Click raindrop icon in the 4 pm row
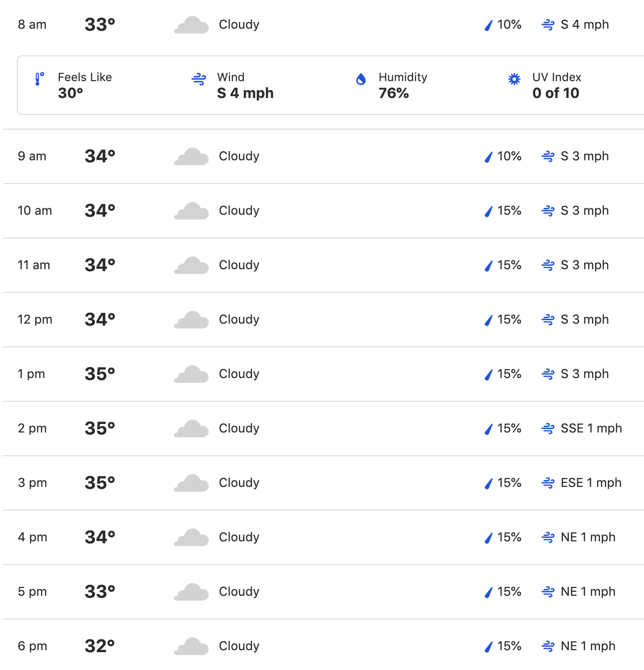The width and height of the screenshot is (644, 670). pos(489,538)
